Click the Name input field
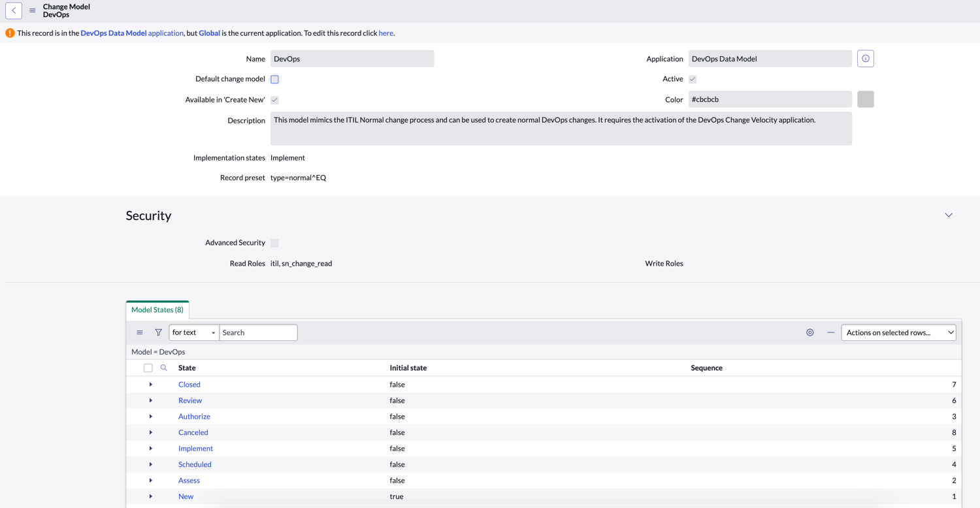Screen dimensions: 980x508 (x=352, y=59)
